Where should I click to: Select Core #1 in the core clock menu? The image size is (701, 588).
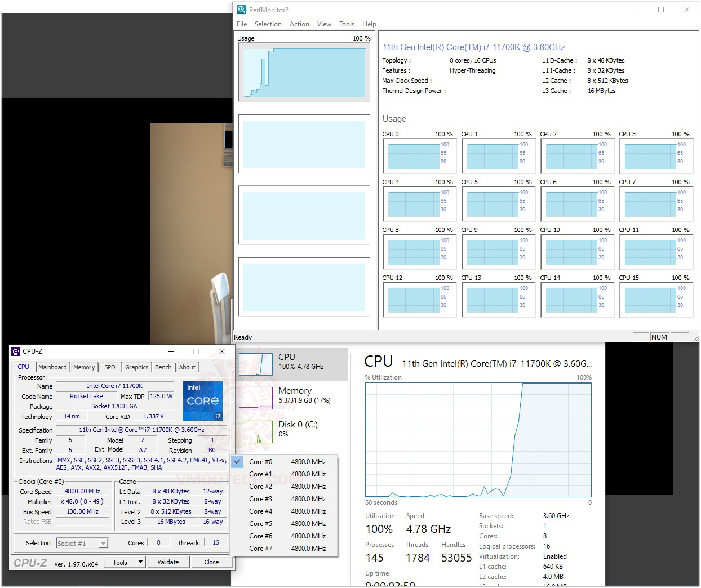pyautogui.click(x=284, y=474)
